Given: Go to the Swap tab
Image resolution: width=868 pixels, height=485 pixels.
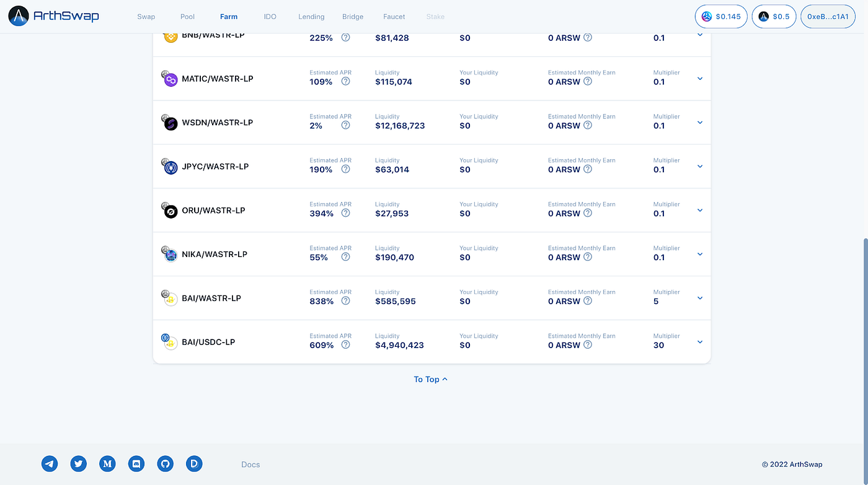Looking at the screenshot, I should point(146,17).
